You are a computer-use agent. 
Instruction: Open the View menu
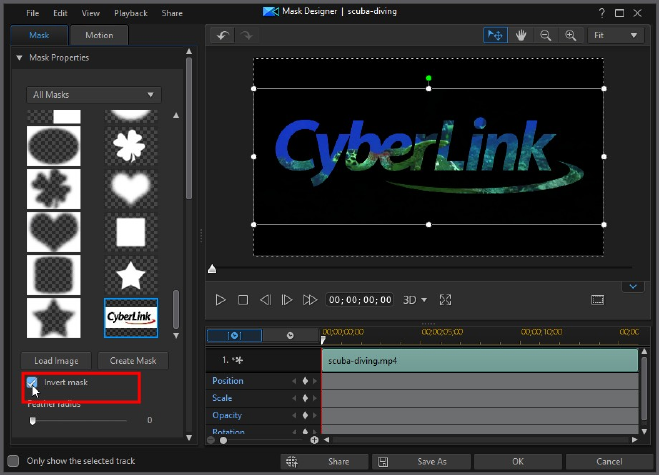90,13
